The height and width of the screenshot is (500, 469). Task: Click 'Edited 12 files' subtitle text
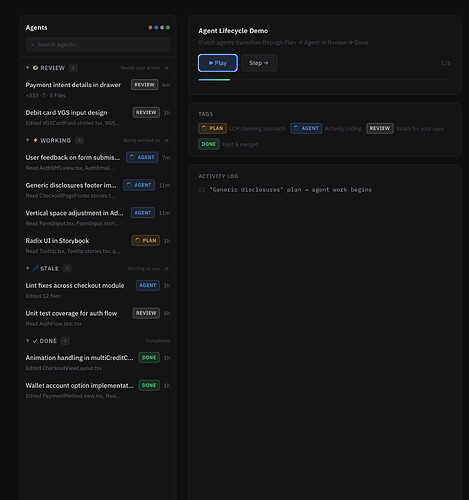(43, 296)
